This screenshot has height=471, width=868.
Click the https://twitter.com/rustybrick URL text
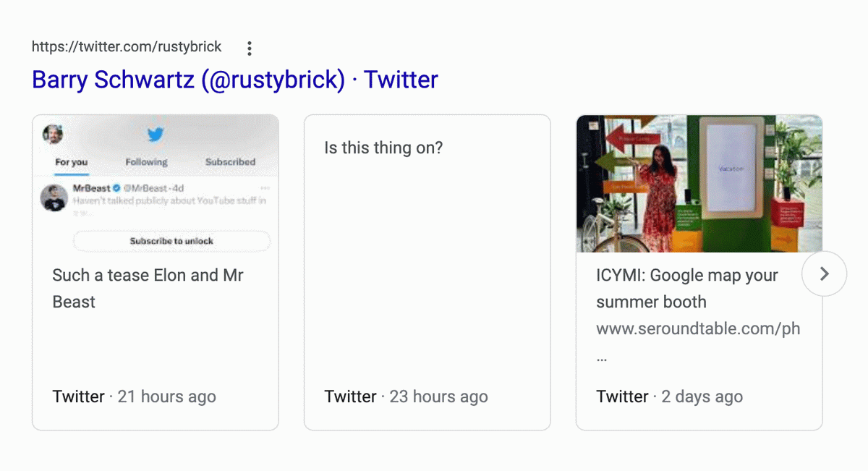click(x=127, y=48)
